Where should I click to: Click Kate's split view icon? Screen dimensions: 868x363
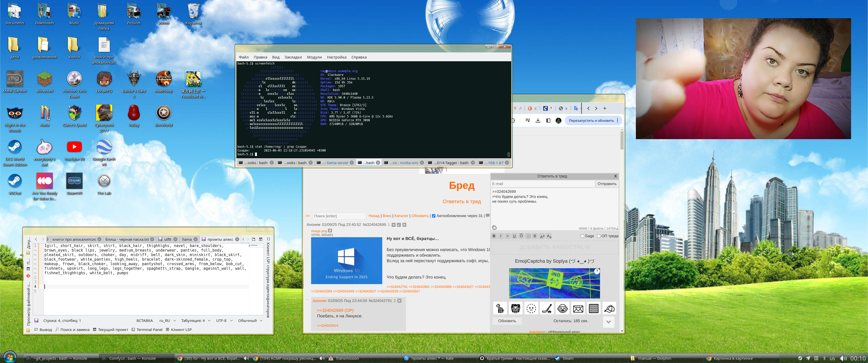coord(260,239)
